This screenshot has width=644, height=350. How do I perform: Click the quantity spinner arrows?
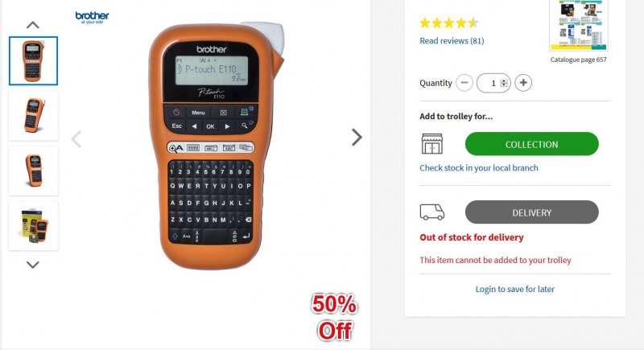click(x=504, y=83)
